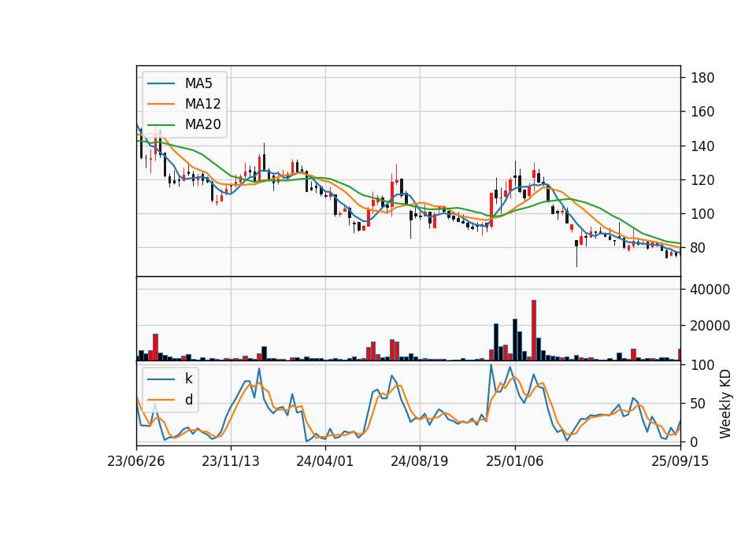Click the d legend label in KD panel
This screenshot has height=543, width=756.
[188, 400]
